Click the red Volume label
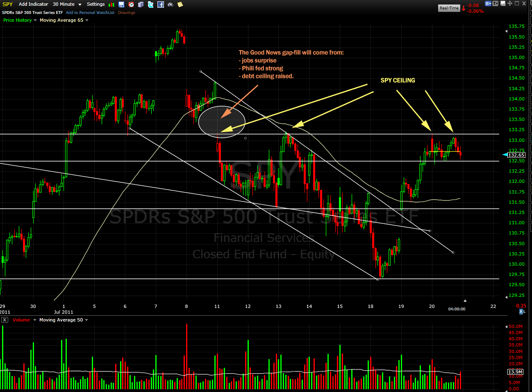Viewport: 532px width, 392px height. tap(21, 320)
